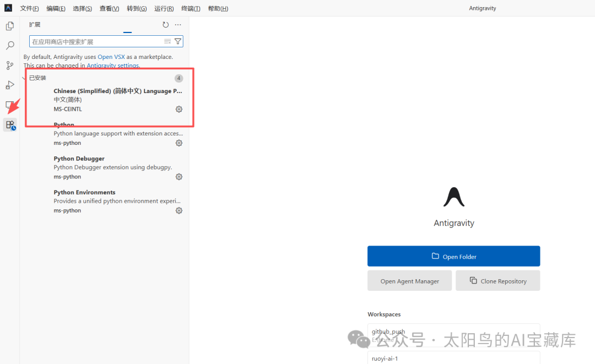Open the Remote Explorer monitor icon
Screen dimensions: 595x364
coord(10,105)
